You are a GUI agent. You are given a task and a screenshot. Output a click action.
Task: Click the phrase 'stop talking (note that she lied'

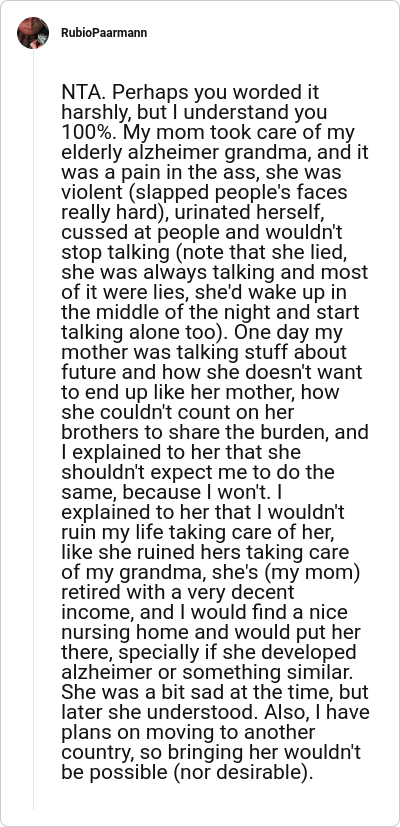coord(203,253)
